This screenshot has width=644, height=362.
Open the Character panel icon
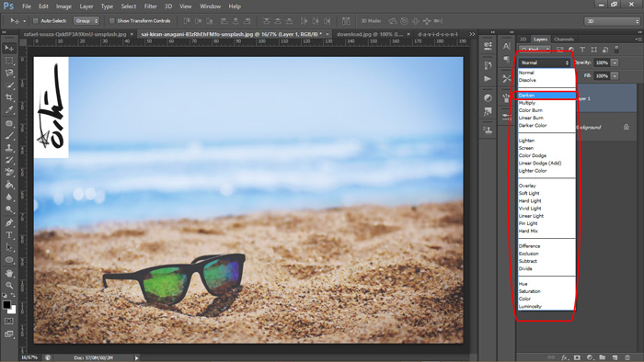506,46
